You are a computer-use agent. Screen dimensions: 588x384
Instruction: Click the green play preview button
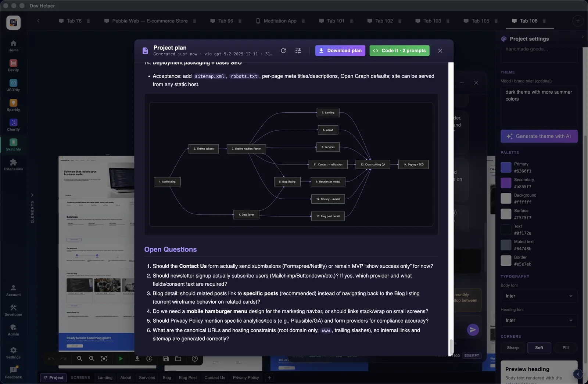[121, 359]
